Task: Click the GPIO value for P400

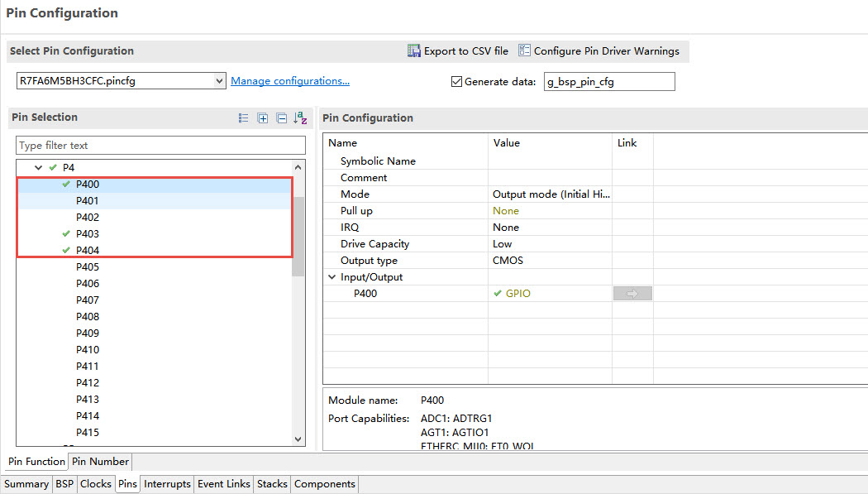Action: [517, 294]
